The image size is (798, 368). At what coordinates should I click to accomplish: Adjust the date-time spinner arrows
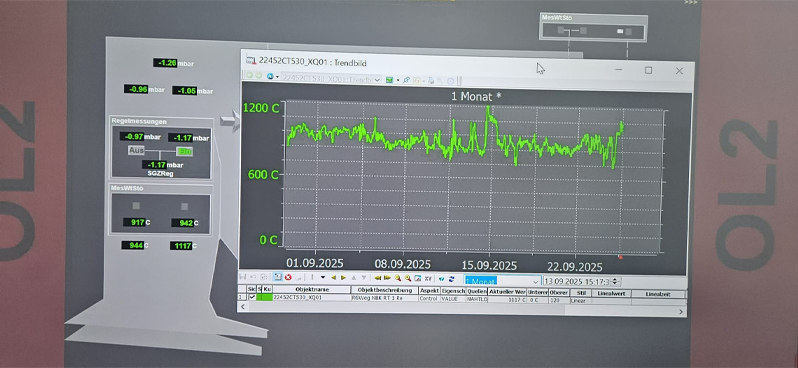pos(615,281)
